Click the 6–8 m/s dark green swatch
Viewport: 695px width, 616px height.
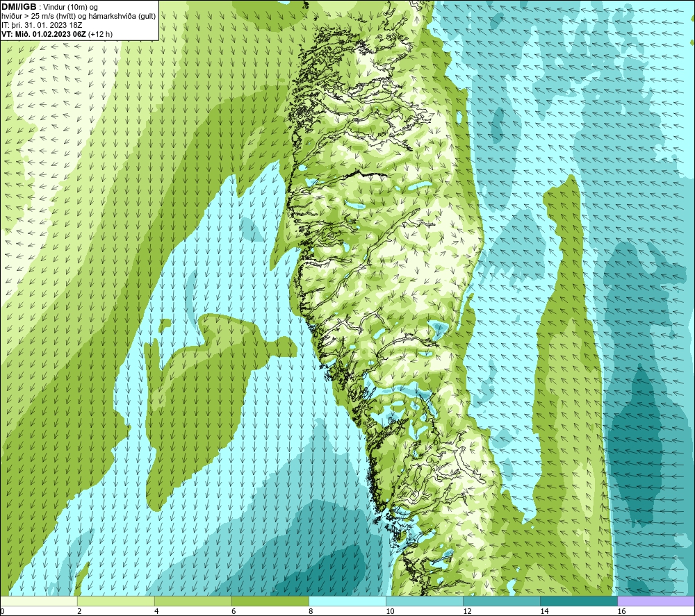pyautogui.click(x=270, y=601)
